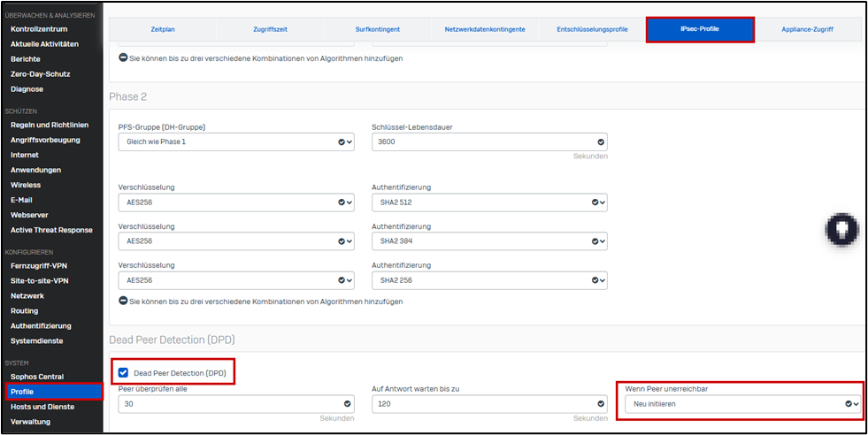This screenshot has height=435, width=868.
Task: Go to Netzwerk settings
Action: (27, 295)
